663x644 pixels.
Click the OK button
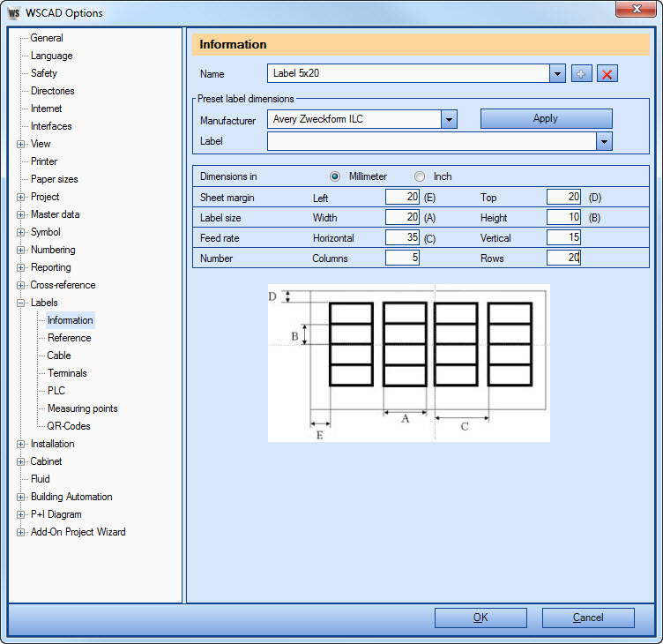480,618
